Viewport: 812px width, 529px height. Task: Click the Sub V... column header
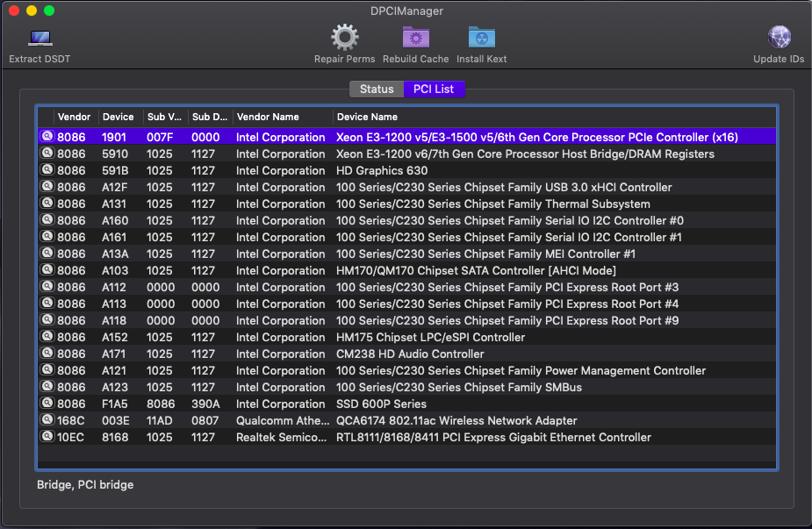pos(164,117)
